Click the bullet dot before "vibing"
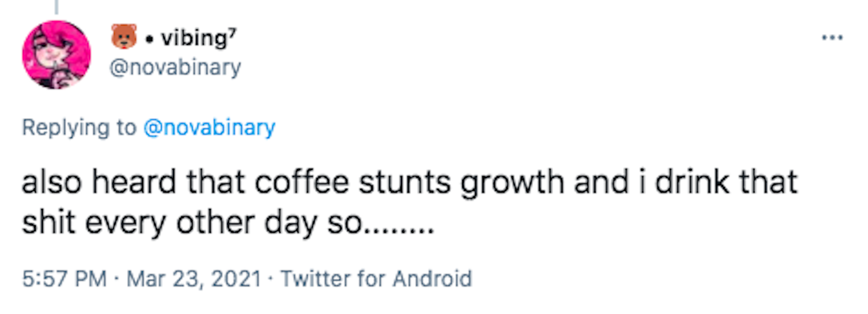Viewport: 868px width, 314px height. click(150, 39)
